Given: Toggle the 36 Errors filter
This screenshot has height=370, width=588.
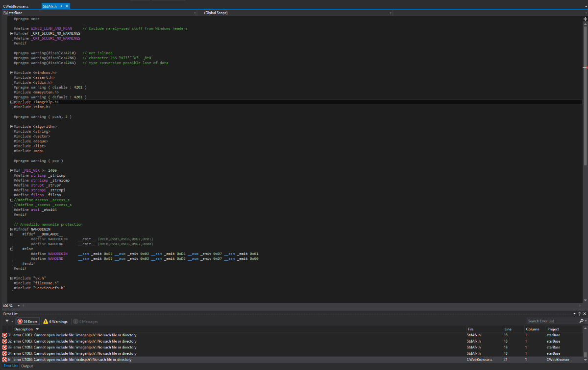Looking at the screenshot, I should pyautogui.click(x=28, y=322).
